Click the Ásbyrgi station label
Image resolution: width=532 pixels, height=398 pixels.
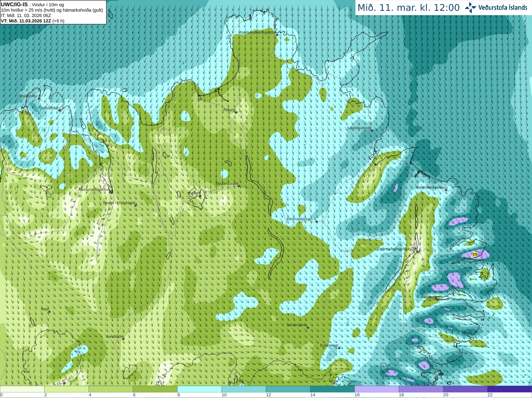click(229, 110)
